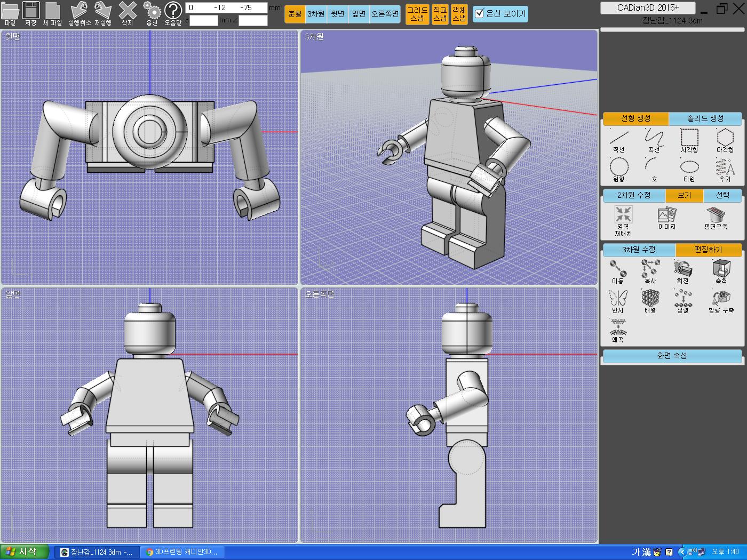Open the 2차원 수정 tab
This screenshot has height=560, width=747.
tap(634, 196)
